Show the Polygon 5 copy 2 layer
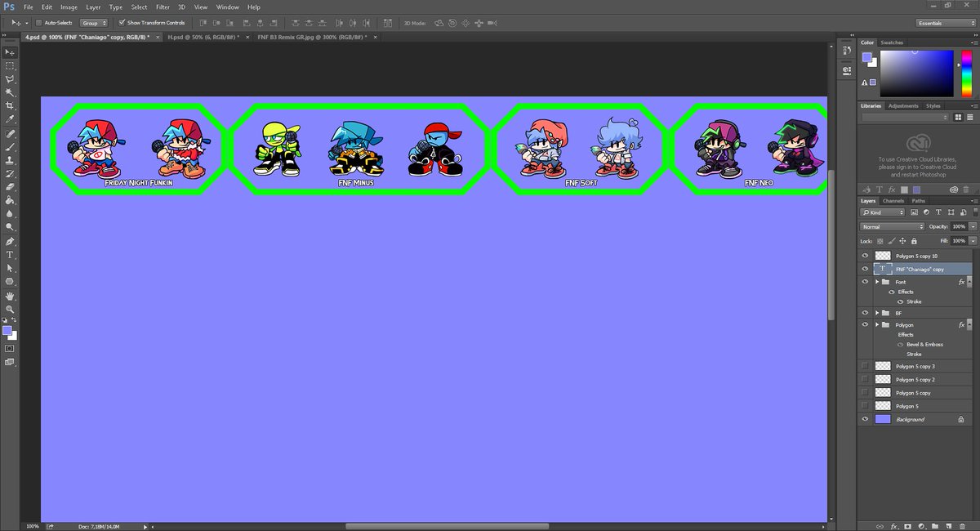Image resolution: width=980 pixels, height=531 pixels. click(x=865, y=380)
